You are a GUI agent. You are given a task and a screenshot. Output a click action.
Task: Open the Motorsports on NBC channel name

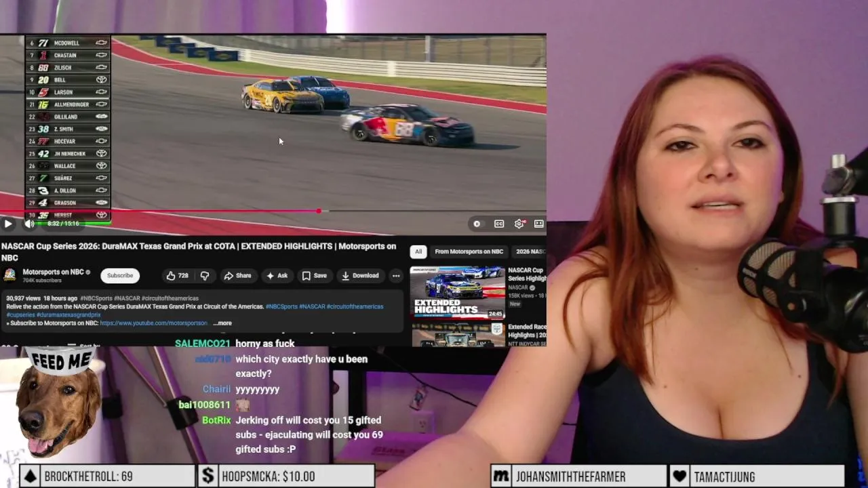[53, 272]
